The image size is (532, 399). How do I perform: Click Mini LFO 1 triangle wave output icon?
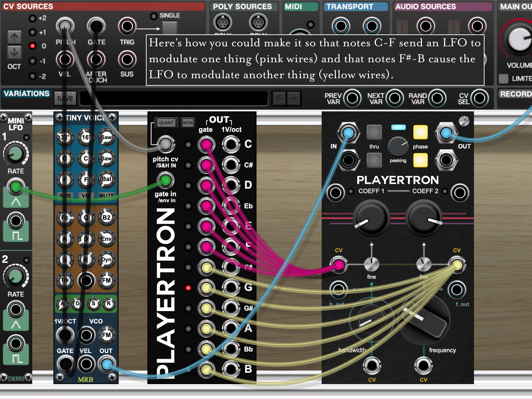16,202
